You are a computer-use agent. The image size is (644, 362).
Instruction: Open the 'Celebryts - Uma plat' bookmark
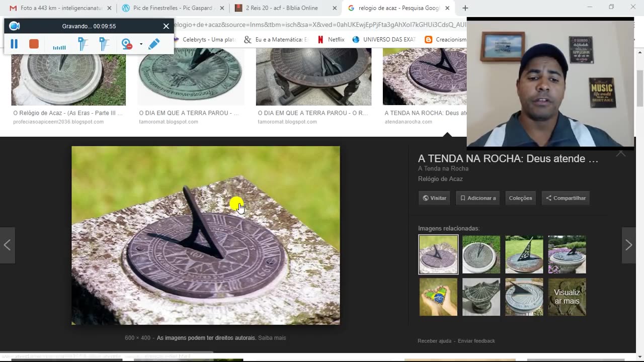pyautogui.click(x=204, y=39)
